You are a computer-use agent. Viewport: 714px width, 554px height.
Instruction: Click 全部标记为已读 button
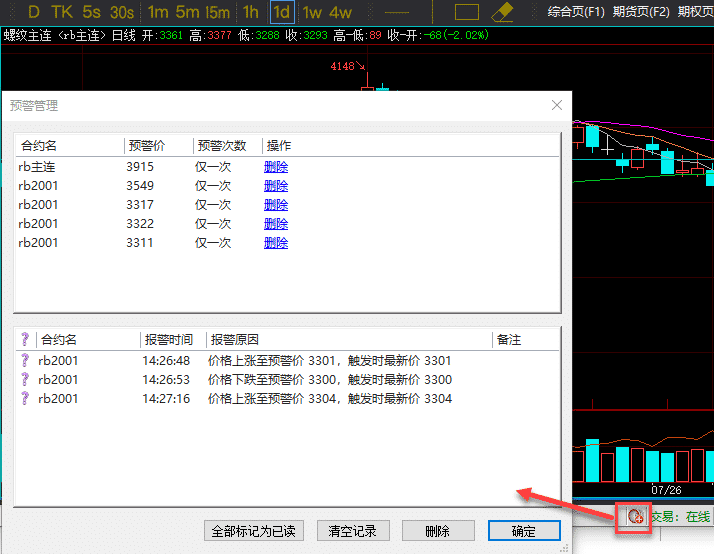[256, 531]
